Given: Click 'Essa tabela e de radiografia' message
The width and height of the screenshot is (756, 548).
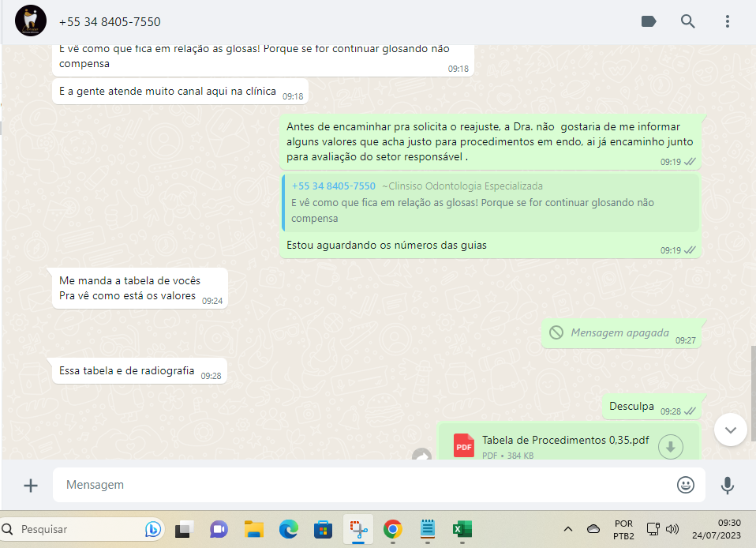Looking at the screenshot, I should tap(140, 371).
